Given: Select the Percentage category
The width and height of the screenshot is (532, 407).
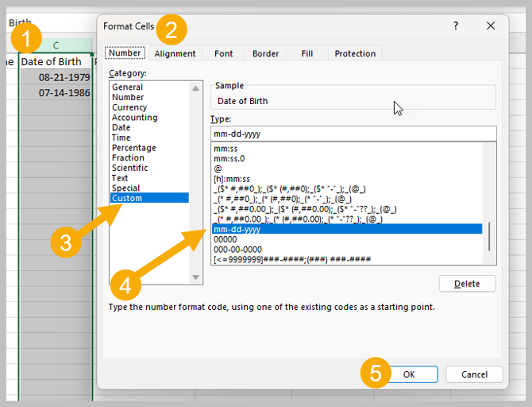Looking at the screenshot, I should pyautogui.click(x=149, y=148).
